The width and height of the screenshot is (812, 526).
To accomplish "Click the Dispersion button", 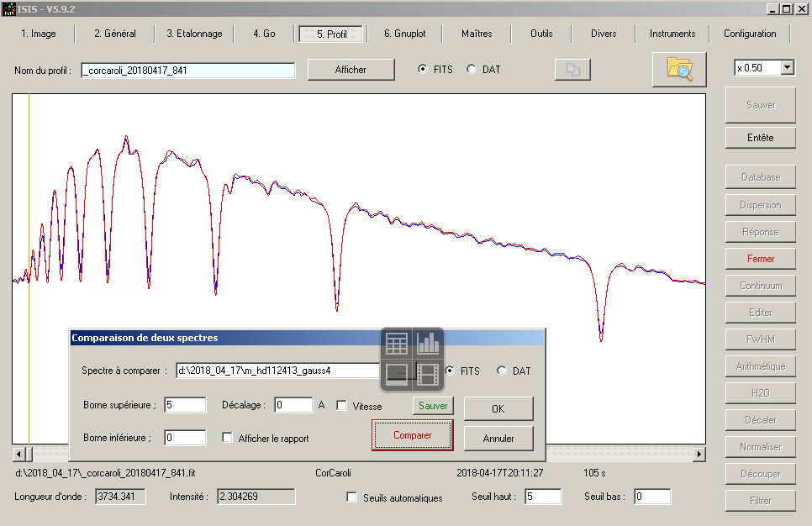I will click(760, 205).
